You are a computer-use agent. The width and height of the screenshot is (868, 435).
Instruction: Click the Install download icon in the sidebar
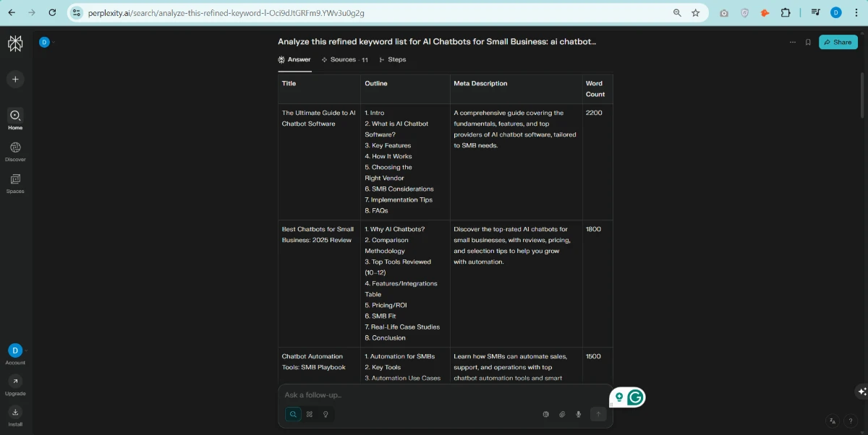[15, 412]
